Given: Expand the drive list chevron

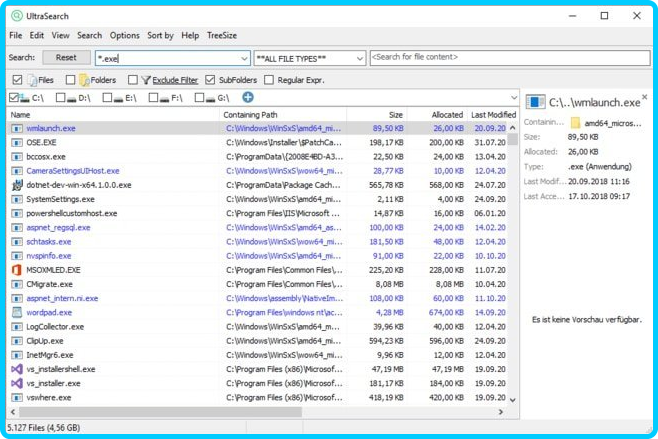Looking at the screenshot, I should point(514,97).
